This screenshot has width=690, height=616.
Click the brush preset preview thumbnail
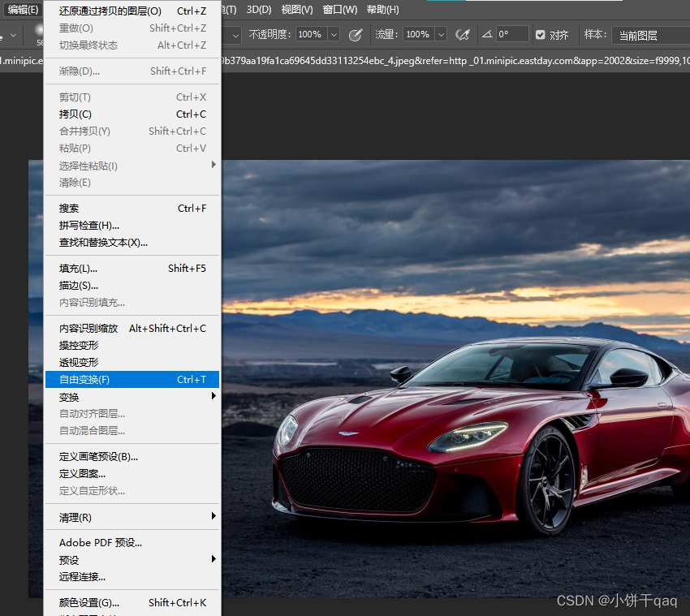(x=40, y=32)
